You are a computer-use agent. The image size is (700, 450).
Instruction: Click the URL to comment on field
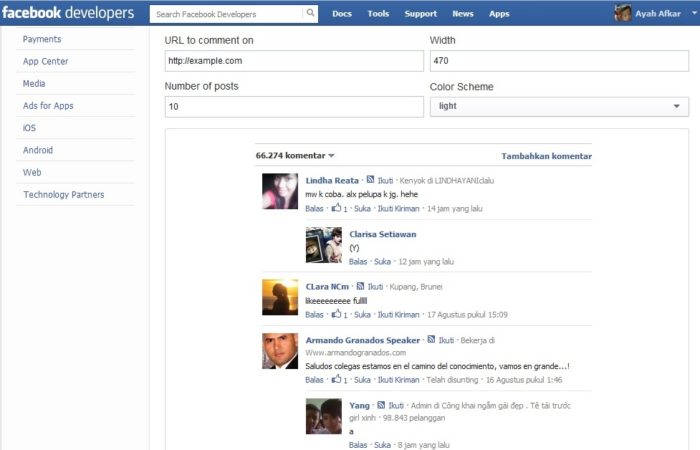pos(294,61)
